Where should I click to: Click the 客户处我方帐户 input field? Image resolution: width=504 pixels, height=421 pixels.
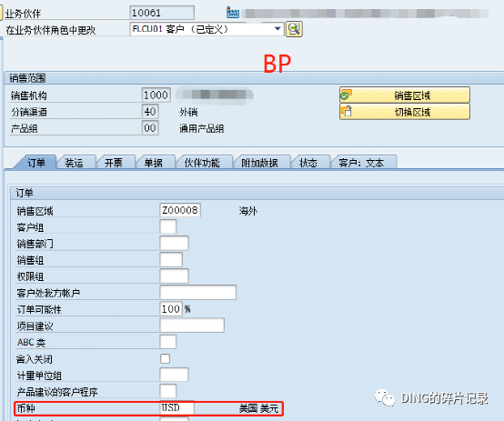coord(198,293)
